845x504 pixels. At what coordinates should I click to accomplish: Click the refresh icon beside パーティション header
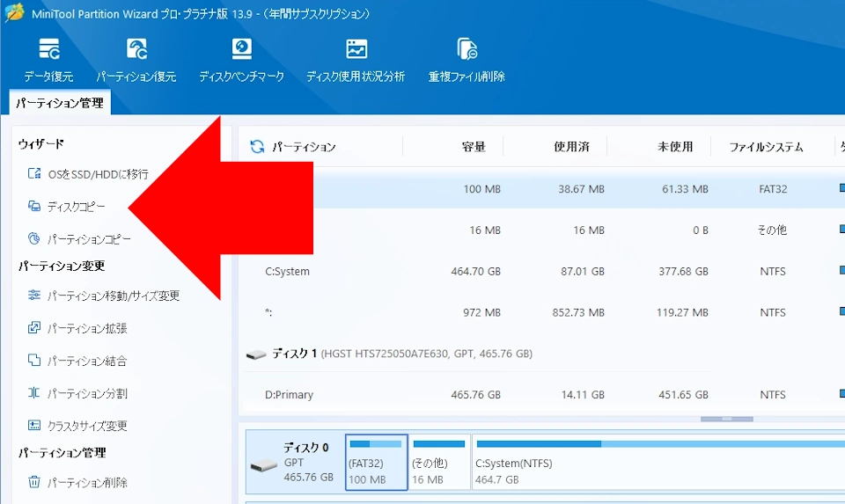tap(257, 147)
